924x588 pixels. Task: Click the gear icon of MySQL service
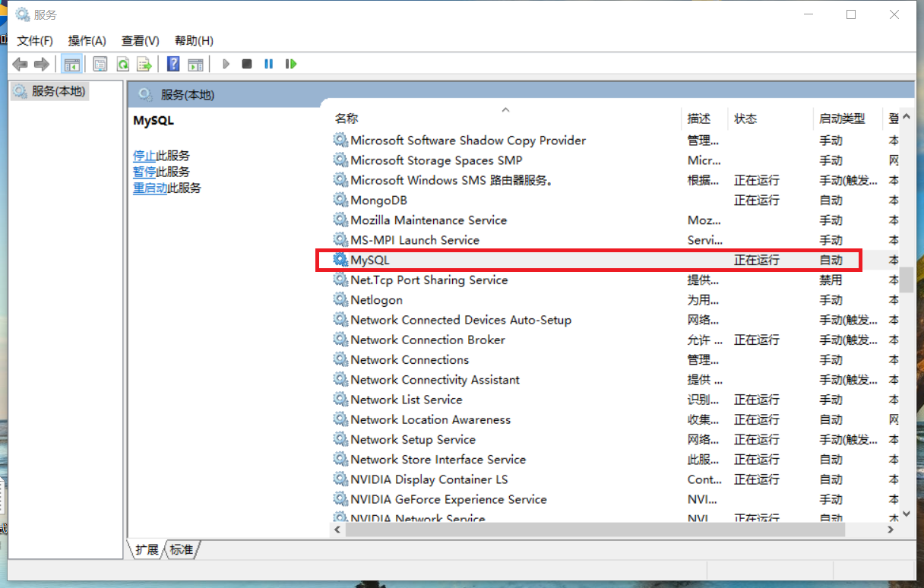click(x=340, y=260)
